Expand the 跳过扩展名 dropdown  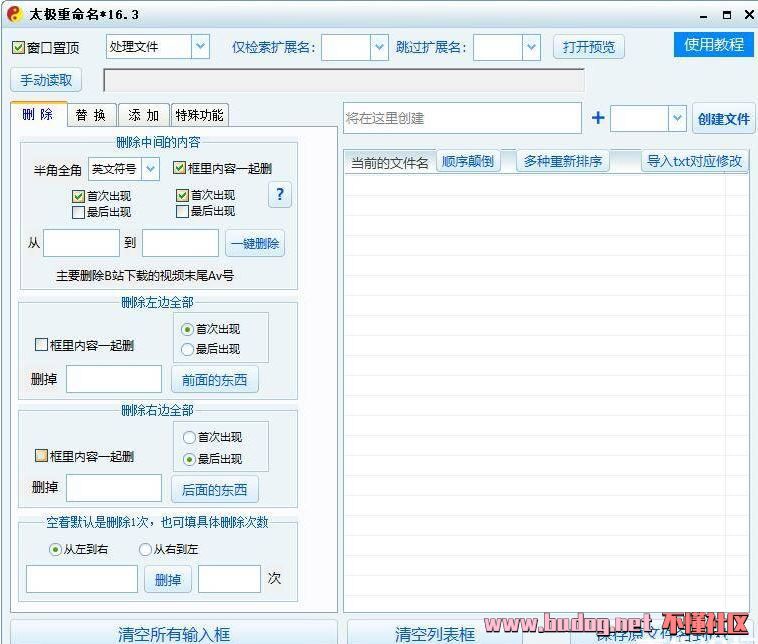pyautogui.click(x=531, y=47)
